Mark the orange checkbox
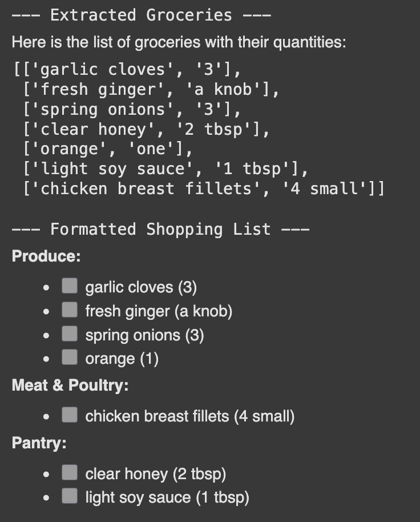420x522 pixels. click(70, 358)
